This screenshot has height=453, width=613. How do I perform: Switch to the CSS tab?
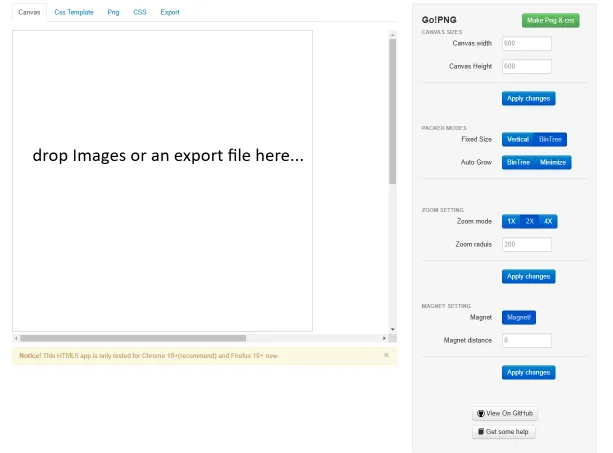tap(140, 13)
